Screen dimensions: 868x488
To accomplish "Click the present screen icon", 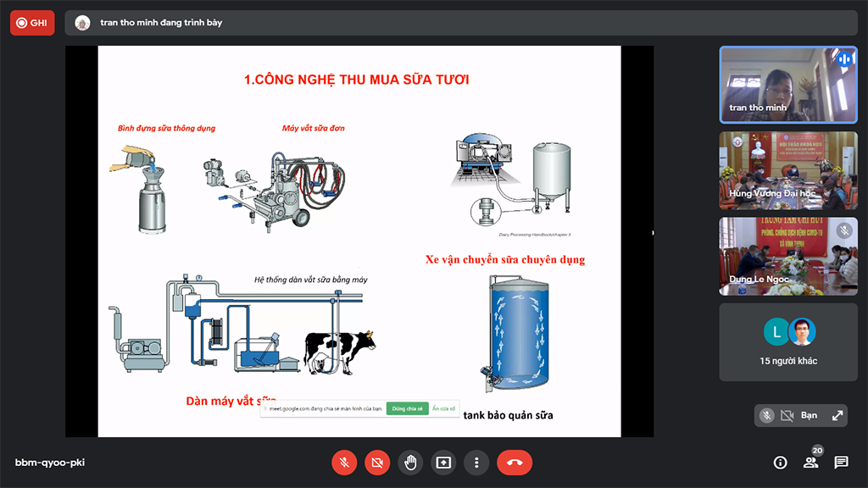I will point(443,463).
